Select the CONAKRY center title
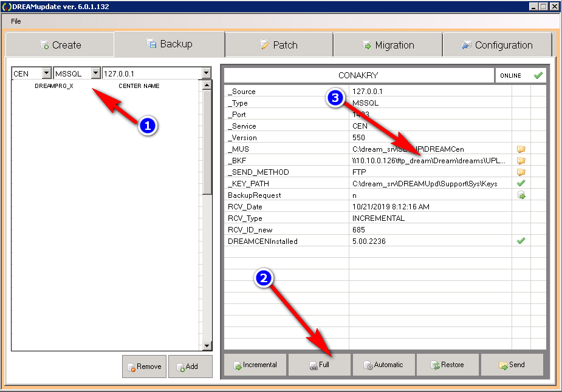 (358, 75)
